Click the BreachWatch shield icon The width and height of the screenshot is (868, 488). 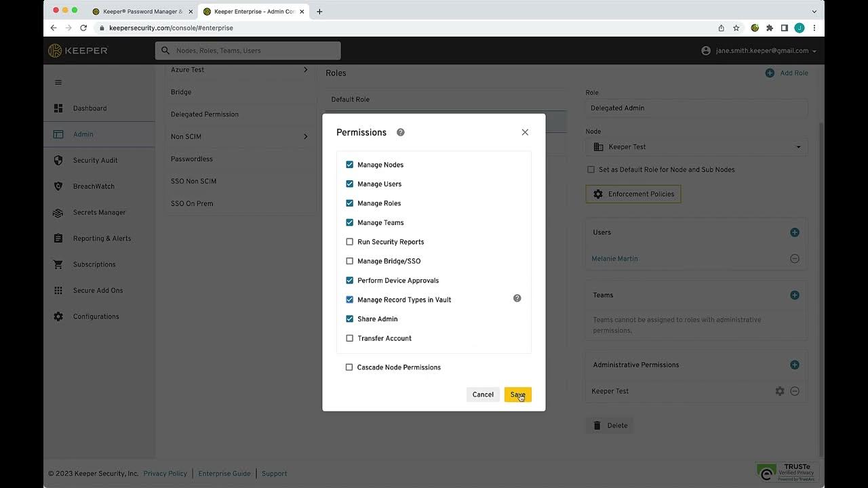58,186
